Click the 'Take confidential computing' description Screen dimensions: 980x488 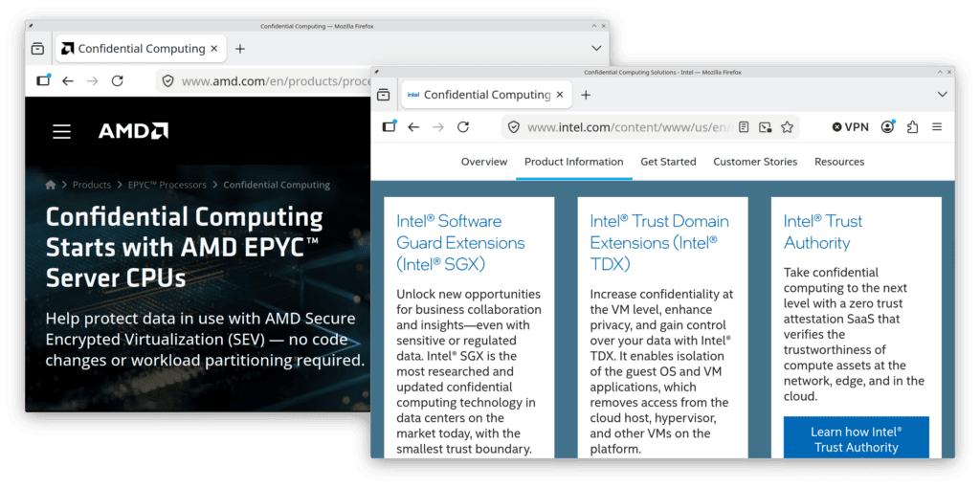pos(855,334)
